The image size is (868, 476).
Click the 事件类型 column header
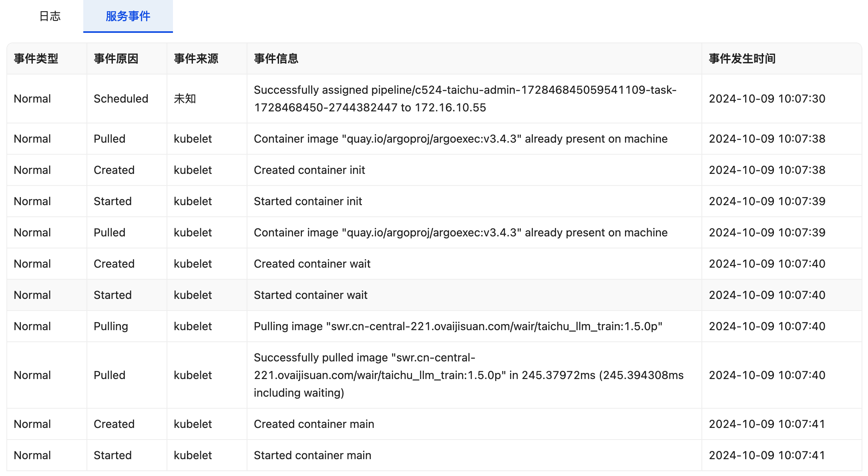tap(36, 59)
